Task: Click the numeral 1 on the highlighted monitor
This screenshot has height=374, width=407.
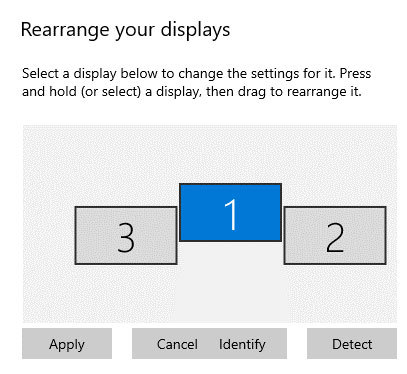Action: point(230,214)
